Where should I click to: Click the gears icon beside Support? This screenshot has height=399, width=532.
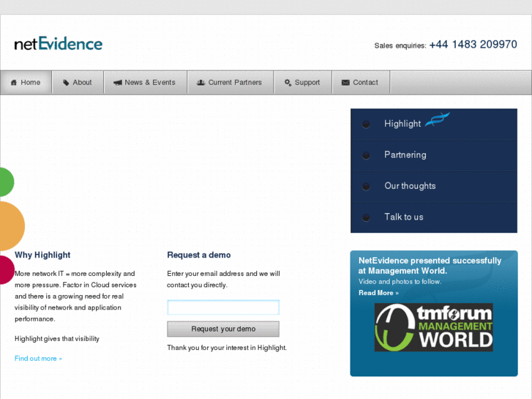tap(288, 83)
